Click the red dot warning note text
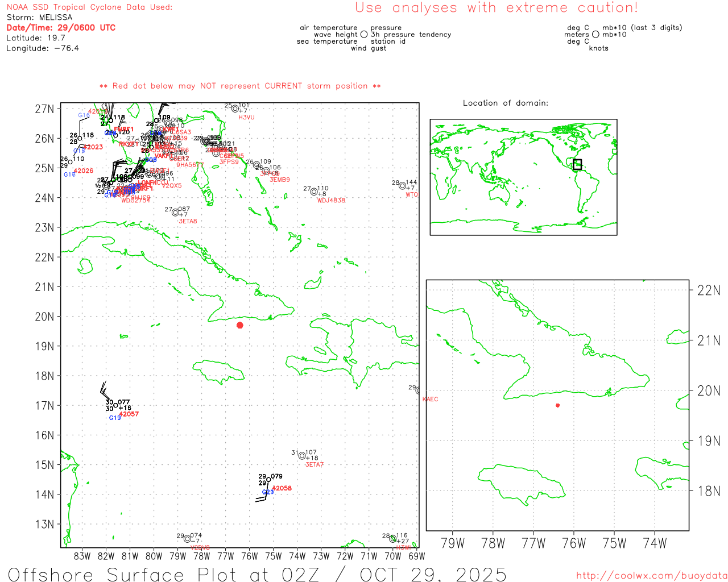The image size is (728, 582). point(240,86)
